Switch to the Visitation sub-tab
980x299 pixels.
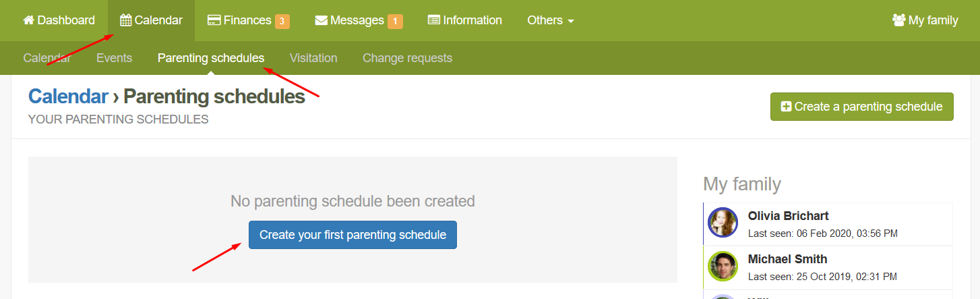pyautogui.click(x=313, y=58)
